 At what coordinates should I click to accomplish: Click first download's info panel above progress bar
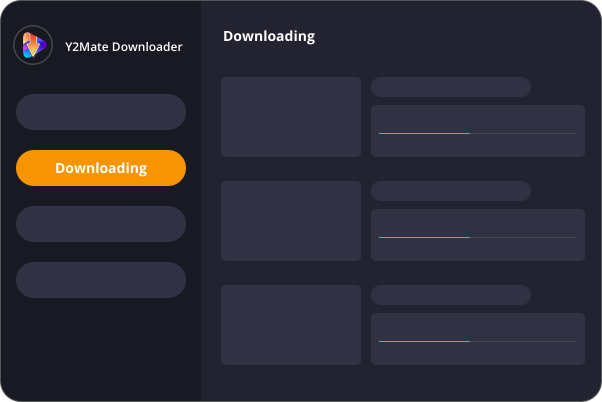(478, 118)
